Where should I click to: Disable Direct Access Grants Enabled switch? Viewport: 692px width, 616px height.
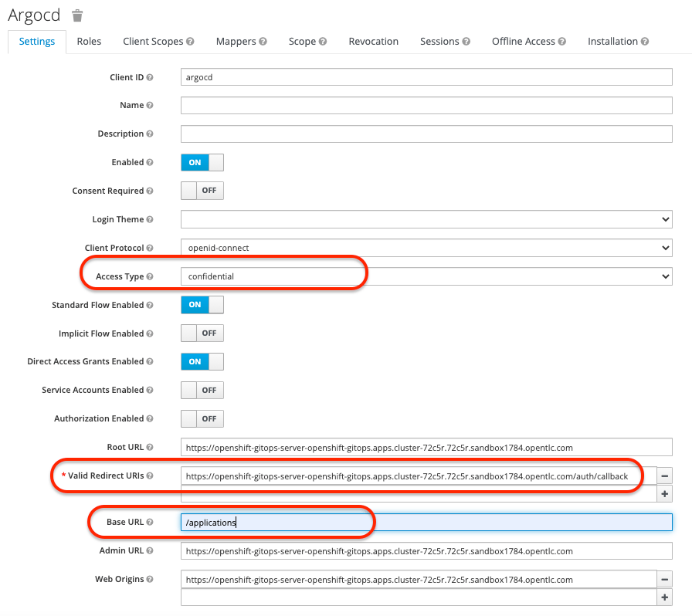pyautogui.click(x=202, y=361)
